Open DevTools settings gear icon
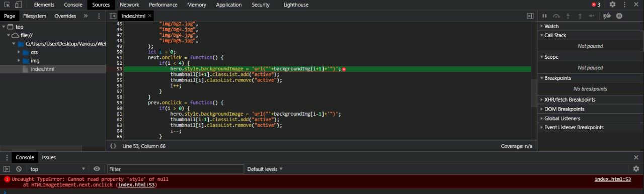644x194 pixels. (612, 5)
